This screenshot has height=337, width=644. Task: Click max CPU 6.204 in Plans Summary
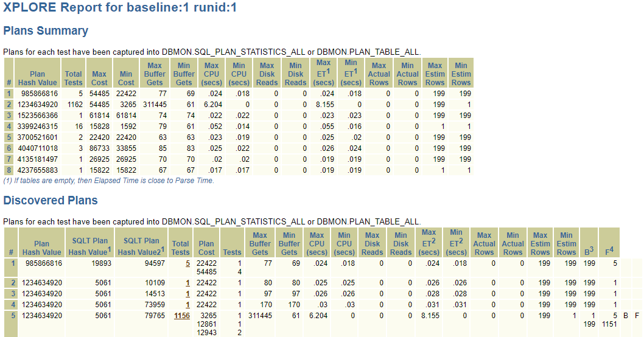point(213,105)
